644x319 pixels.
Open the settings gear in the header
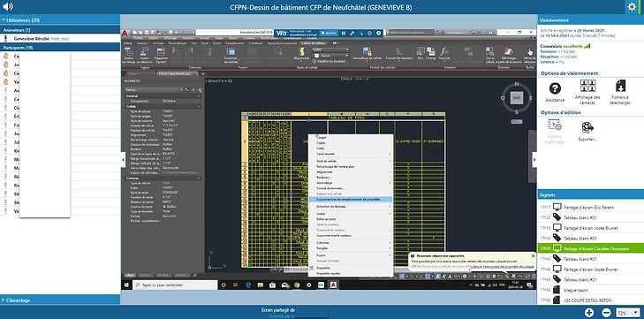pos(632,7)
